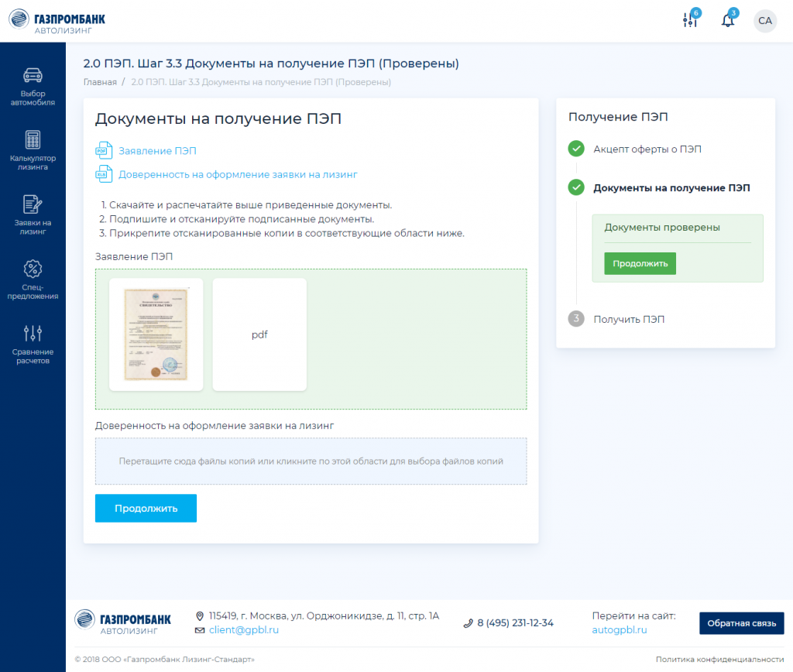Click the sliders icon for Сравнение расчетов
This screenshot has height=672, width=793.
tap(33, 333)
